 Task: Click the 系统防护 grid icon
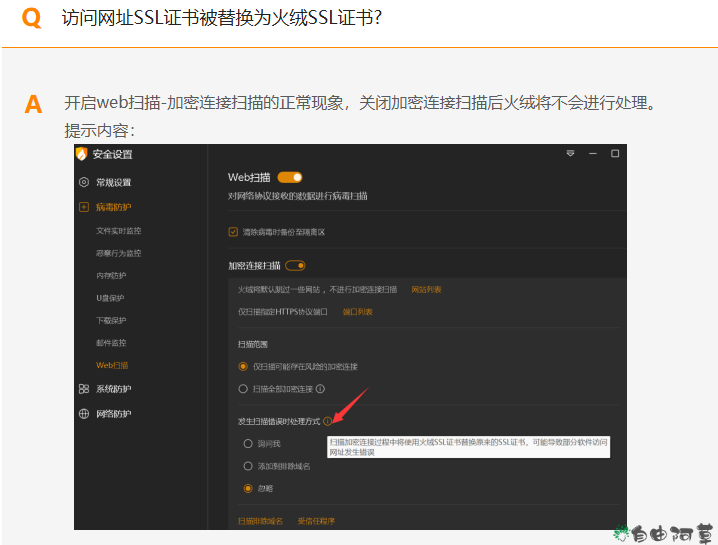(84, 389)
